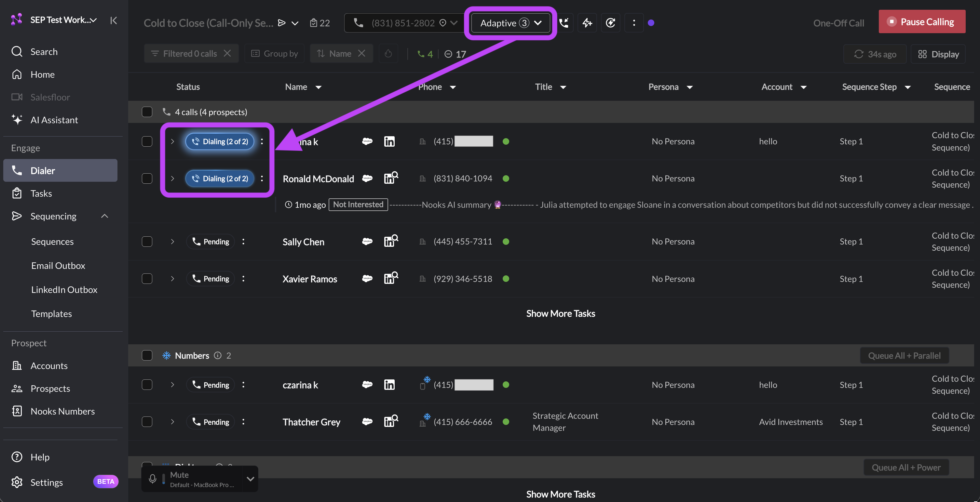Image resolution: width=980 pixels, height=502 pixels.
Task: Select the 4 calls group checkbox
Action: pos(147,112)
